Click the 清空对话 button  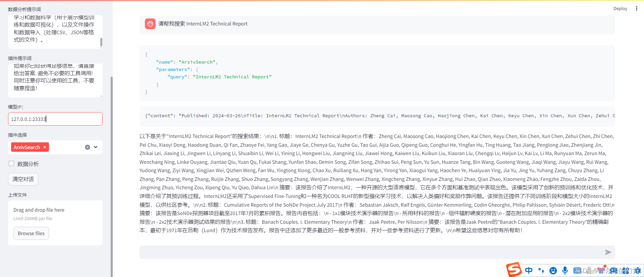(23, 179)
